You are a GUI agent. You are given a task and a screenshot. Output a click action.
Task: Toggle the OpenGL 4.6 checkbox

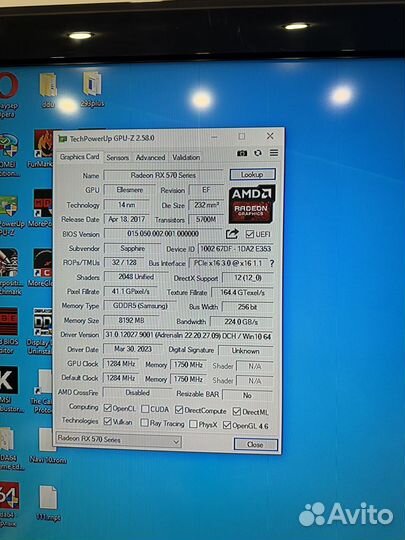pyautogui.click(x=227, y=425)
